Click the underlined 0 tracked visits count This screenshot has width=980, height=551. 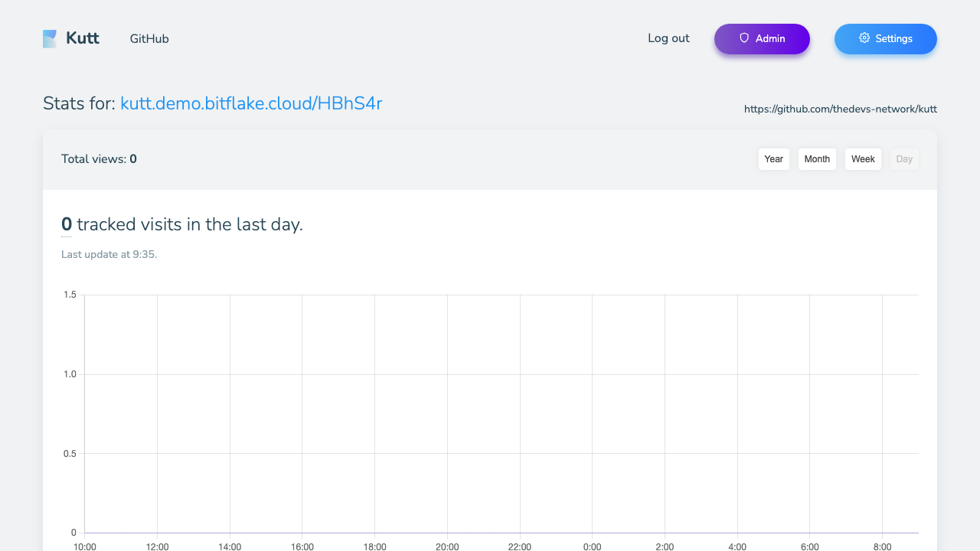pyautogui.click(x=67, y=224)
